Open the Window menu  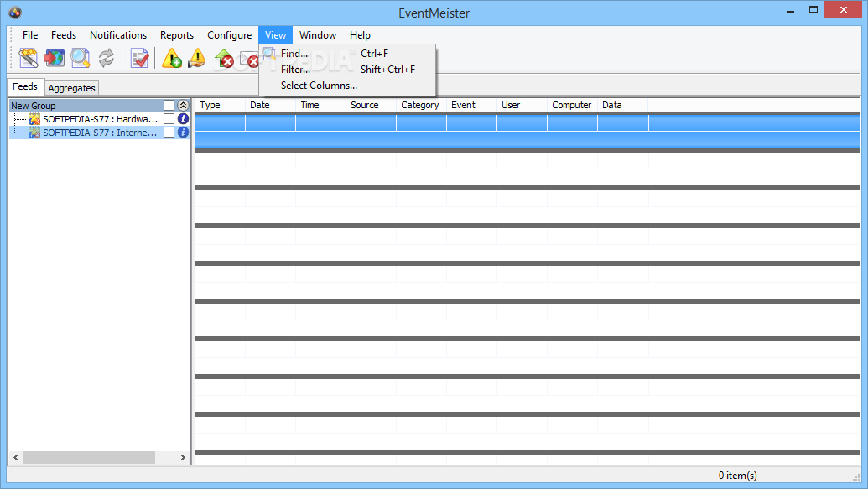[x=318, y=35]
